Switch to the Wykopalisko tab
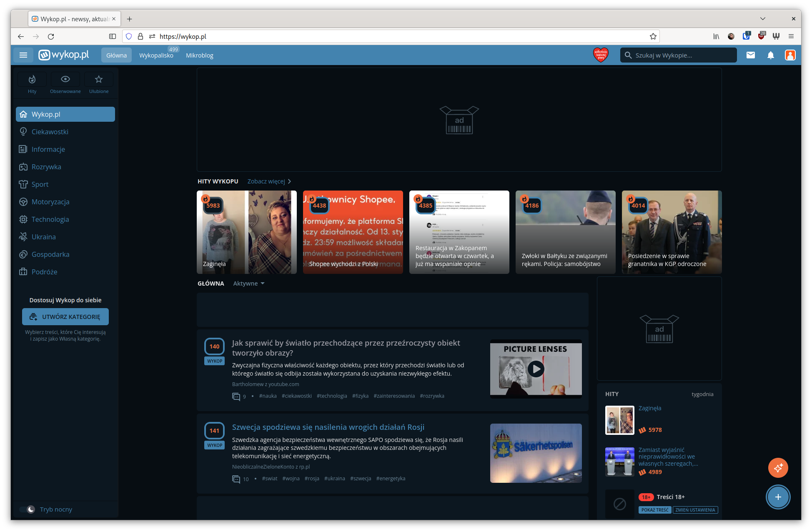The height and width of the screenshot is (532, 812). pos(156,55)
